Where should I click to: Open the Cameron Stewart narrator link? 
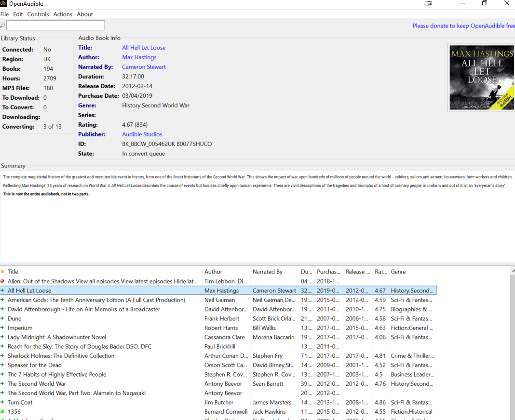pos(144,66)
